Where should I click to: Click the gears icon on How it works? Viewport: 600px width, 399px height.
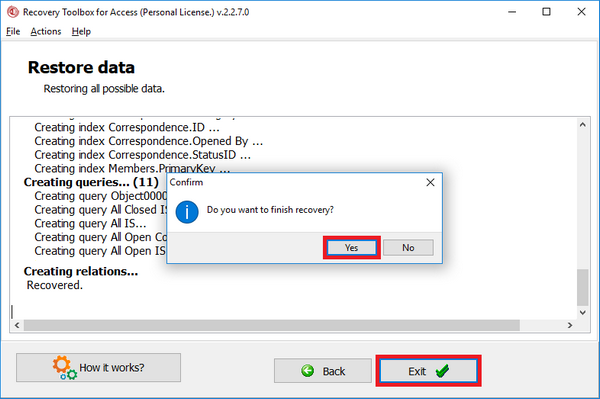[x=64, y=368]
